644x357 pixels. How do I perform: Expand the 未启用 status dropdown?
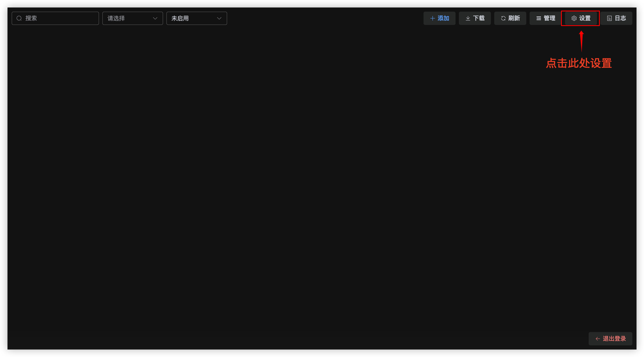(x=197, y=18)
